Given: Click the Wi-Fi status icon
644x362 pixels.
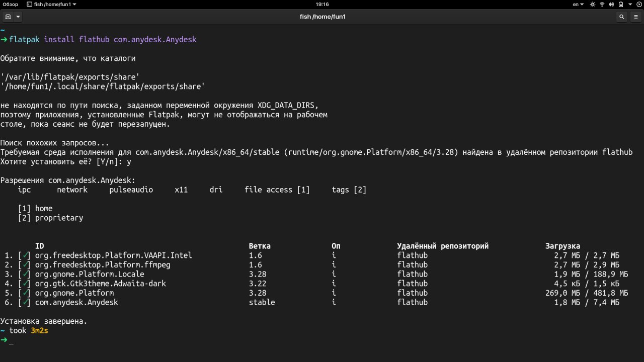Looking at the screenshot, I should click(601, 4).
